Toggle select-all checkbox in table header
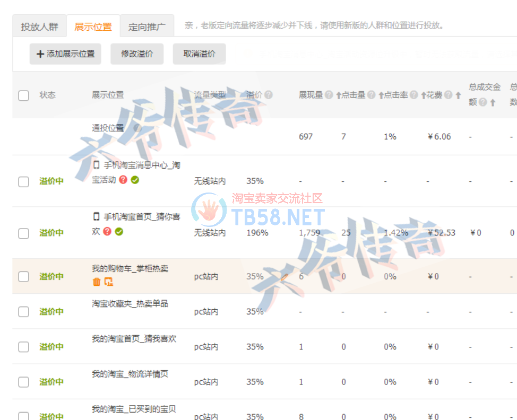The width and height of the screenshot is (517, 420). coord(23,95)
